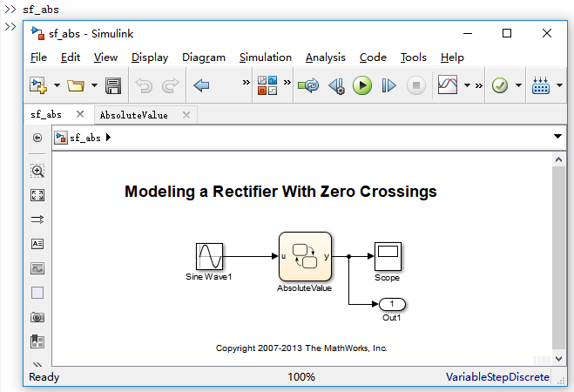Expand the palette overflow chevron at bottom
Image resolution: width=574 pixels, height=392 pixels.
coord(37,364)
